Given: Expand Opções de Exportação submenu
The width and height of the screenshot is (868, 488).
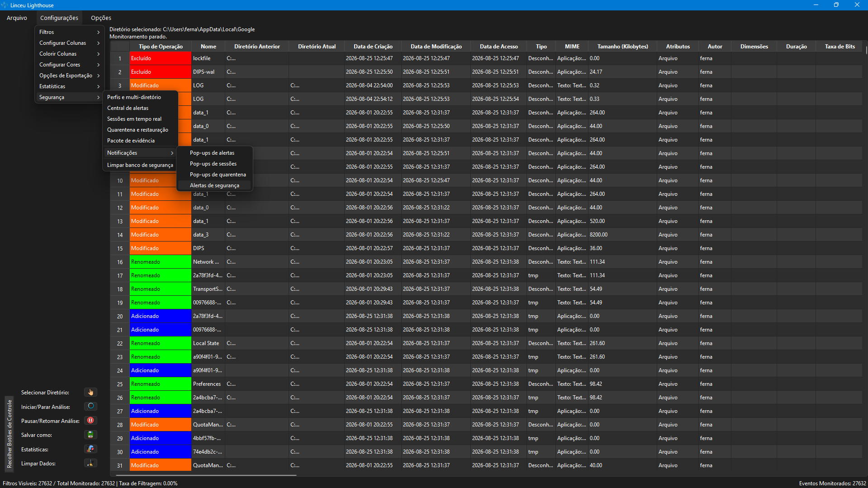Looking at the screenshot, I should point(70,76).
